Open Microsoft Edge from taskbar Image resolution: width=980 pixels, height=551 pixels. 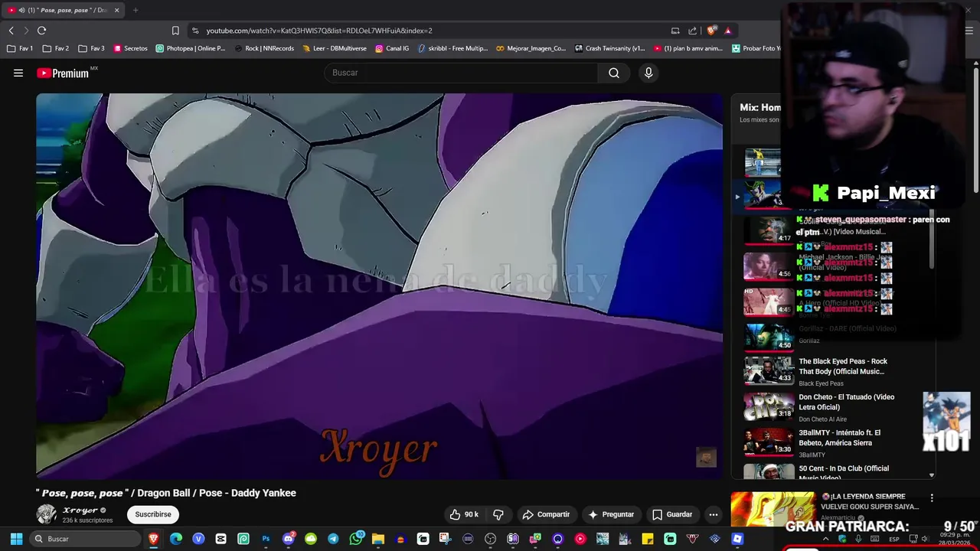176,539
